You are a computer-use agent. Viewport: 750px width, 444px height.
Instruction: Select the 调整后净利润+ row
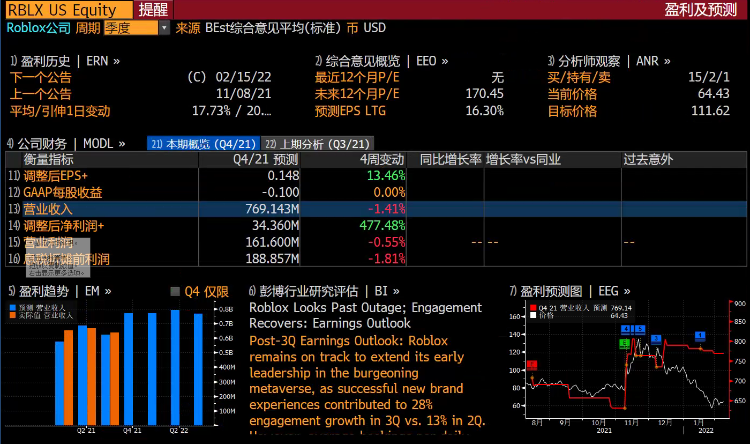coord(375,225)
